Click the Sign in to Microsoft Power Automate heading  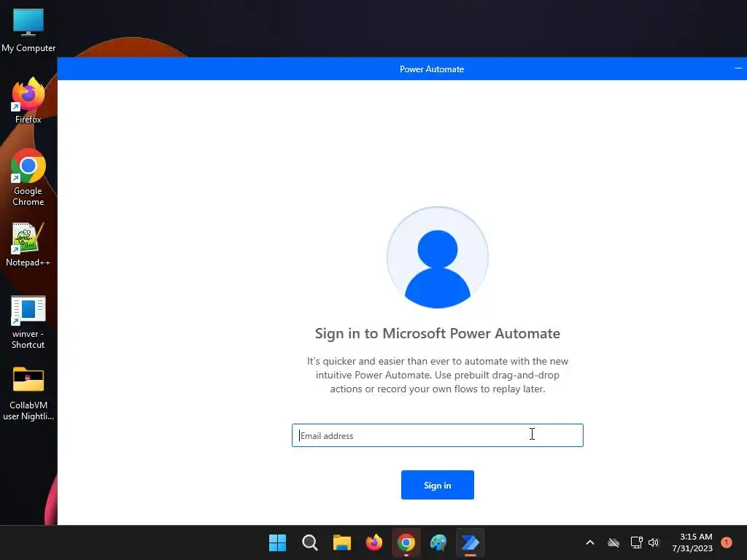click(438, 333)
